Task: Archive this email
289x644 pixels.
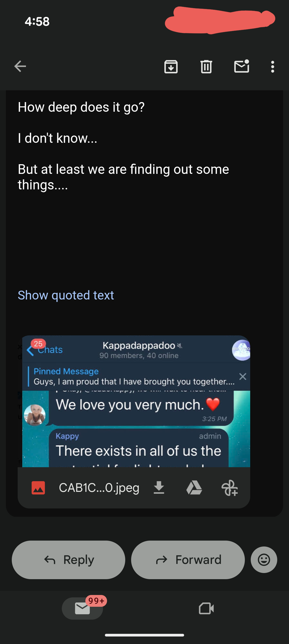Action: pos(171,66)
